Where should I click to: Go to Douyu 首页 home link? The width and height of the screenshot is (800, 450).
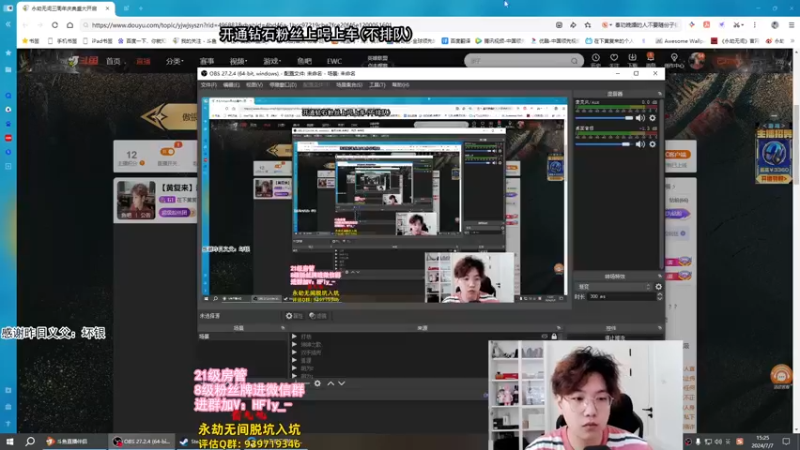(113, 61)
